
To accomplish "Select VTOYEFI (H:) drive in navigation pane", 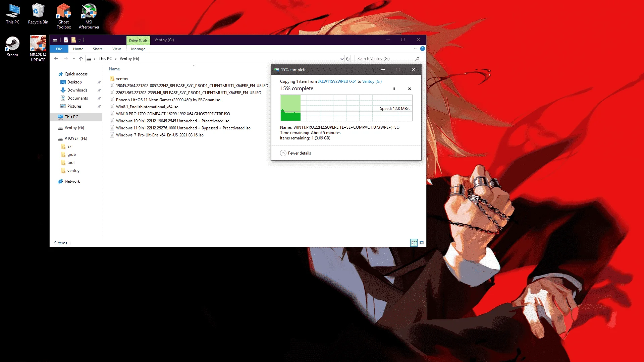I will click(76, 138).
